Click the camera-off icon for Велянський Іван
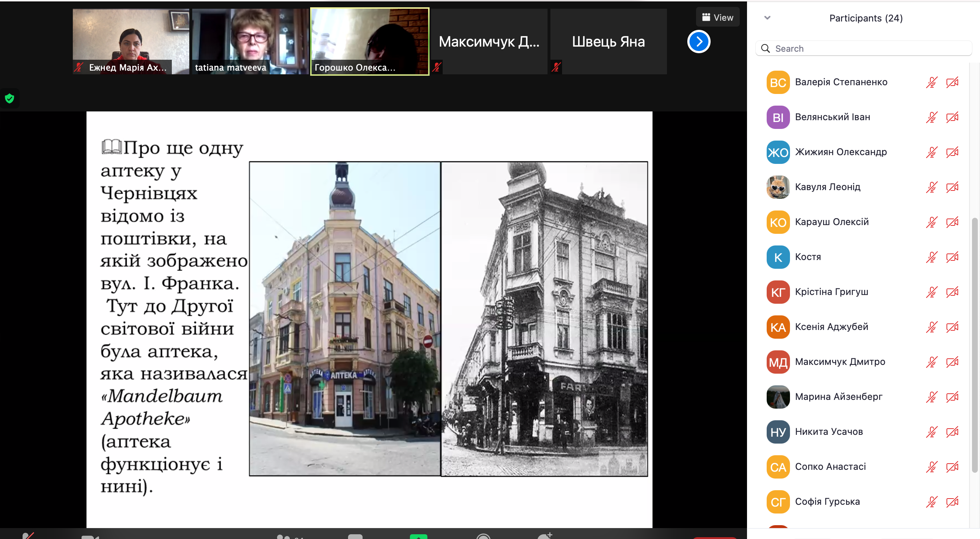The width and height of the screenshot is (980, 539). click(952, 117)
